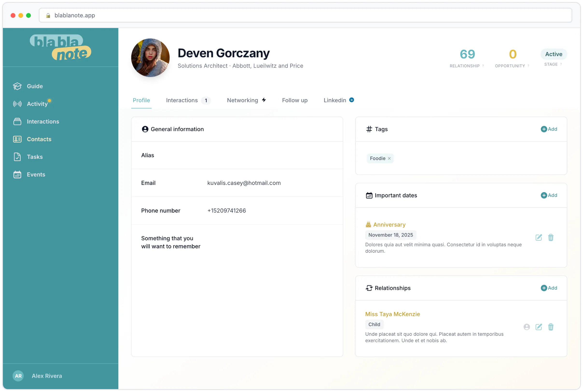The height and width of the screenshot is (392, 583).
Task: Open the Interactions tab with count 1
Action: click(x=188, y=100)
